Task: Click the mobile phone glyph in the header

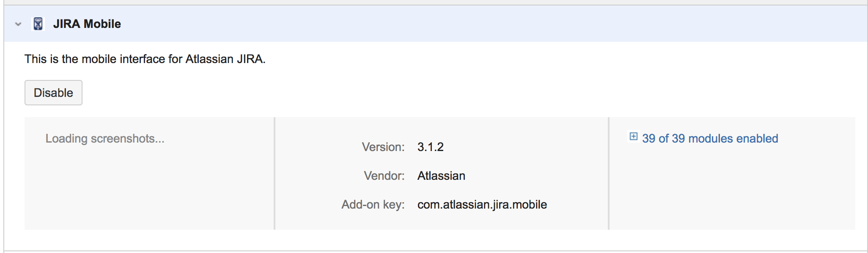Action: coord(38,24)
